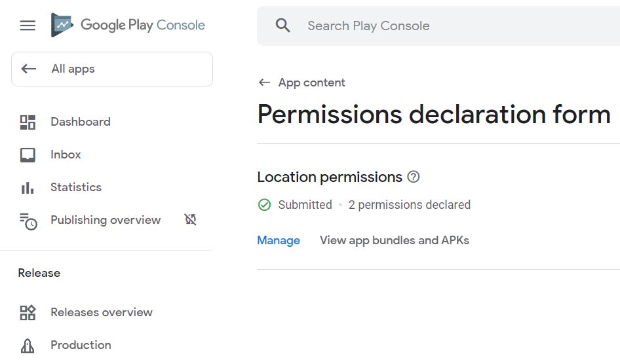
Task: Click the back arrow beside App content
Action: (264, 82)
